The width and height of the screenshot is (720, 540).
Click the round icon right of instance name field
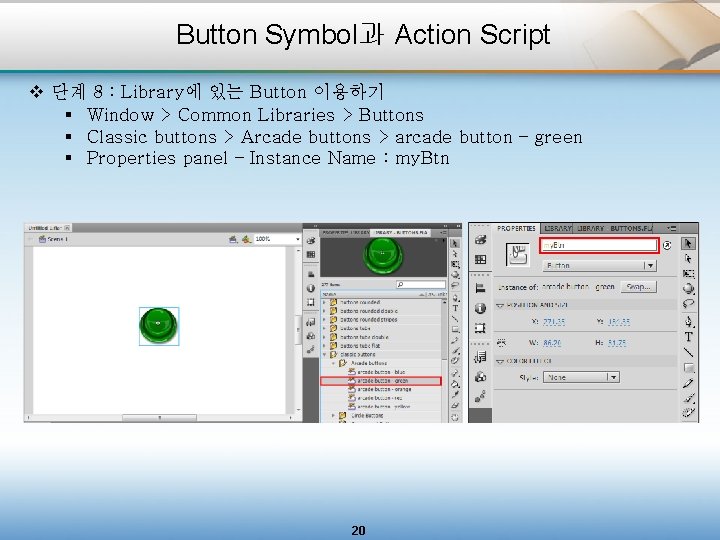(x=667, y=245)
